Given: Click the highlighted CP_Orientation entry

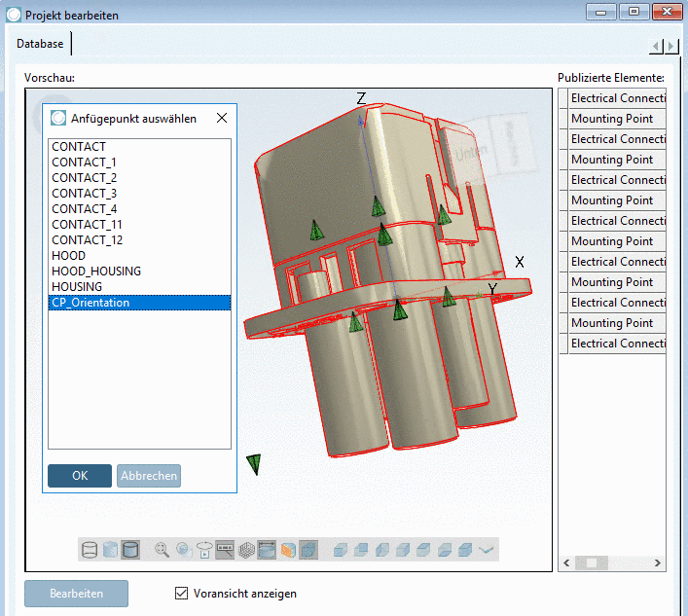Looking at the screenshot, I should coord(139,303).
